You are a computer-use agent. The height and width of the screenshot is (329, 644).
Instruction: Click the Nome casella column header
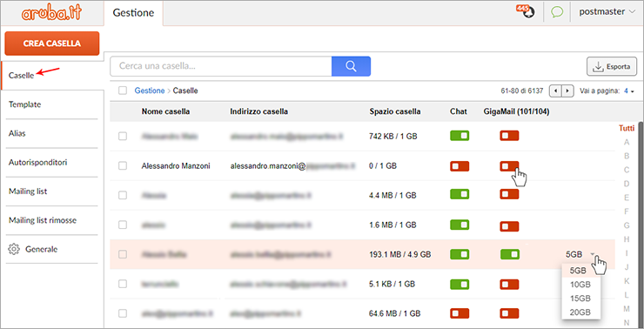pos(165,111)
